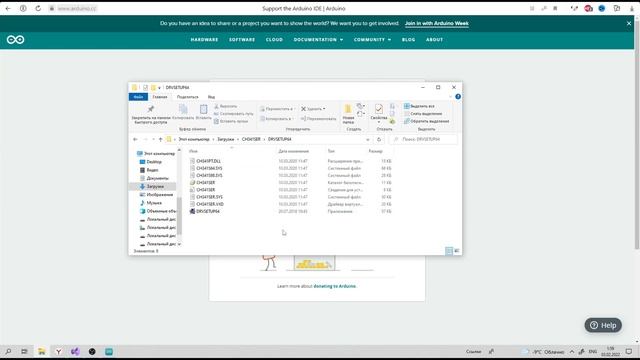Sort files by the Тип column header
Viewport: 640px width, 360px height.
tap(331, 151)
